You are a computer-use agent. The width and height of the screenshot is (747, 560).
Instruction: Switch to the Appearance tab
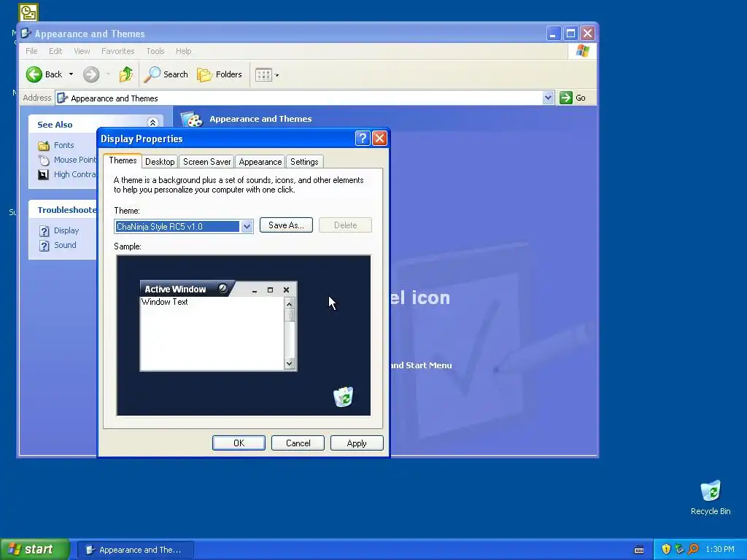[260, 162]
